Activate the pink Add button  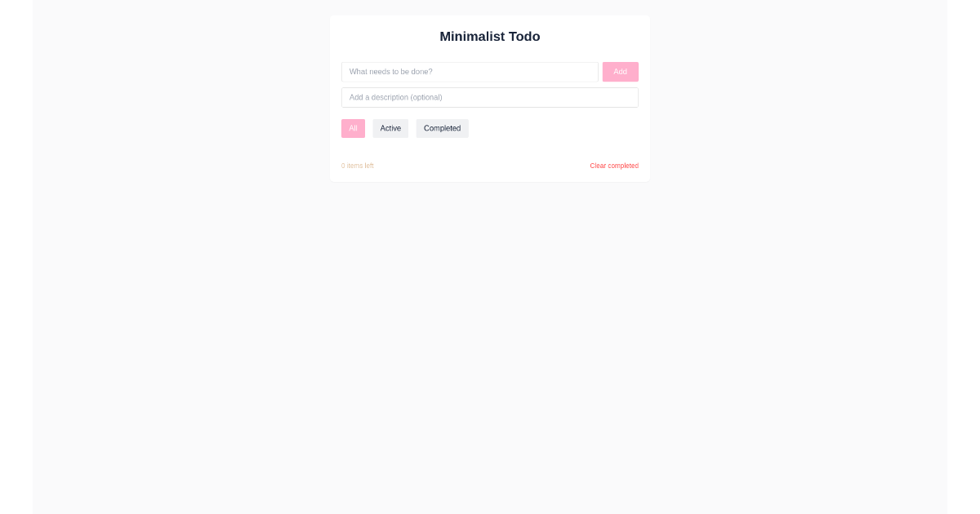tap(620, 72)
